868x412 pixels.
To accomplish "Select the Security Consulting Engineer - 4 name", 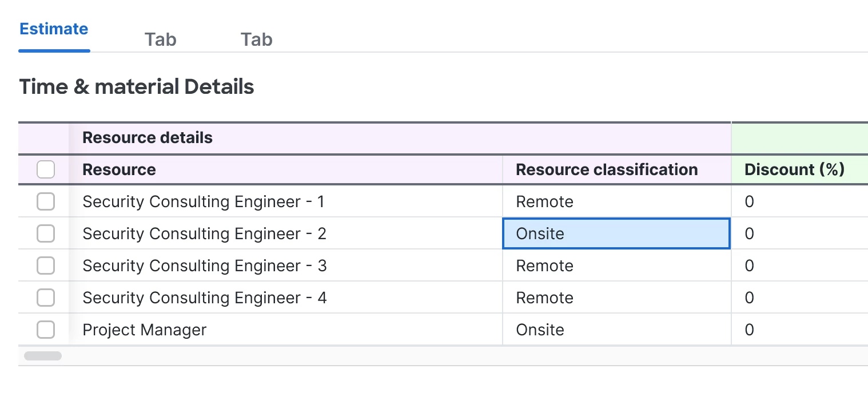I will 204,298.
